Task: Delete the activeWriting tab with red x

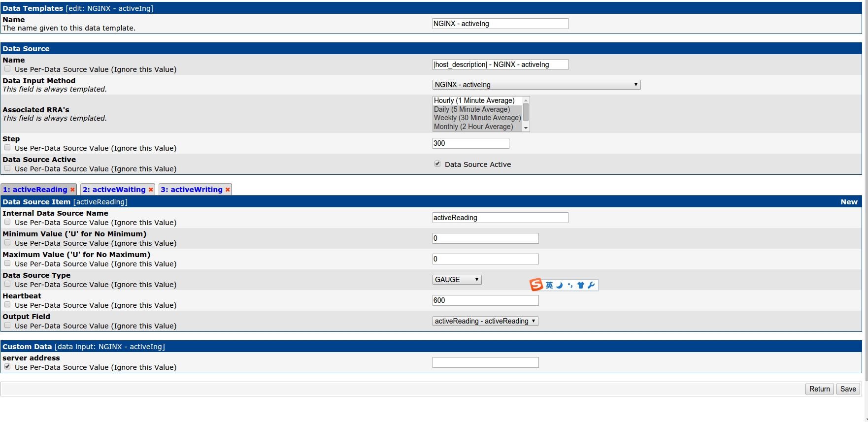Action: click(228, 190)
